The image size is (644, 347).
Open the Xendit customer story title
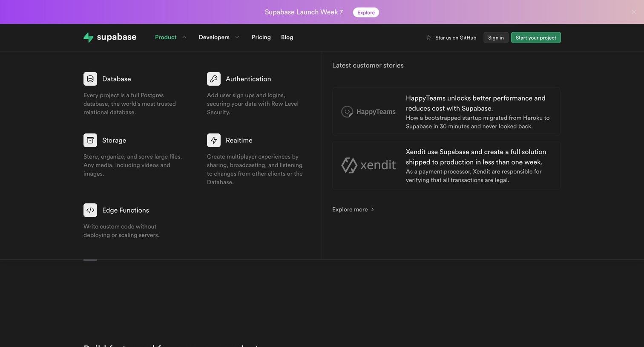[x=476, y=157]
